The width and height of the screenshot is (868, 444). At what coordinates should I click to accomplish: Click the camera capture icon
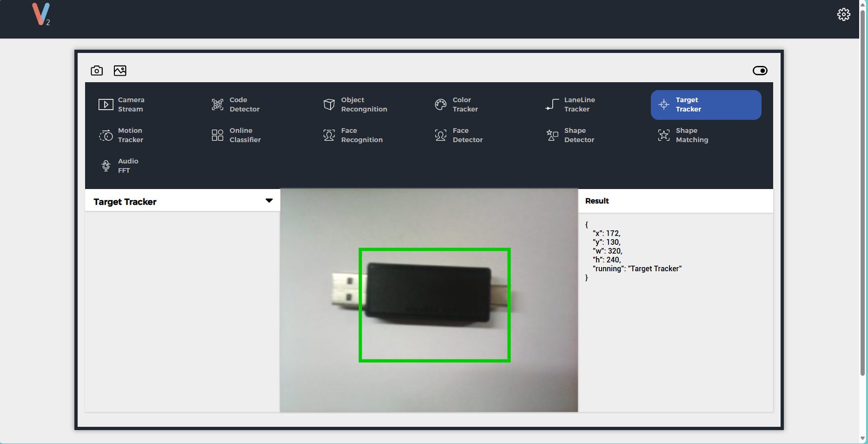97,71
